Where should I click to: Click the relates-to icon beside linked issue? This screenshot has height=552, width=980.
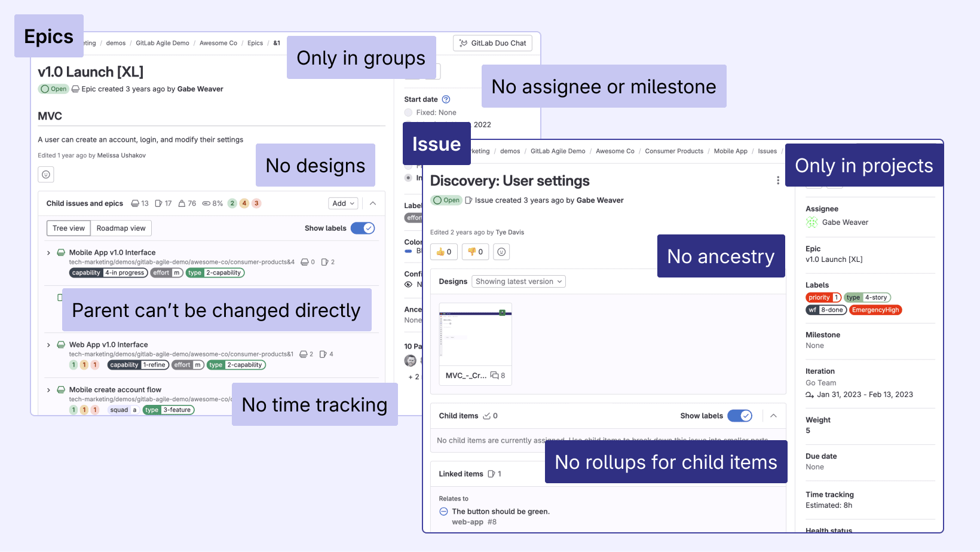pyautogui.click(x=443, y=511)
